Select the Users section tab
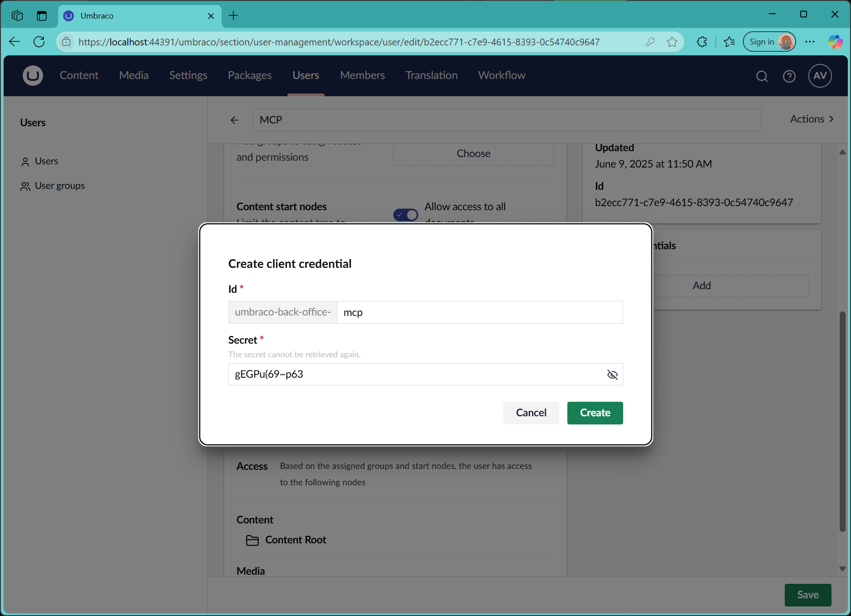The height and width of the screenshot is (616, 851). click(x=306, y=75)
